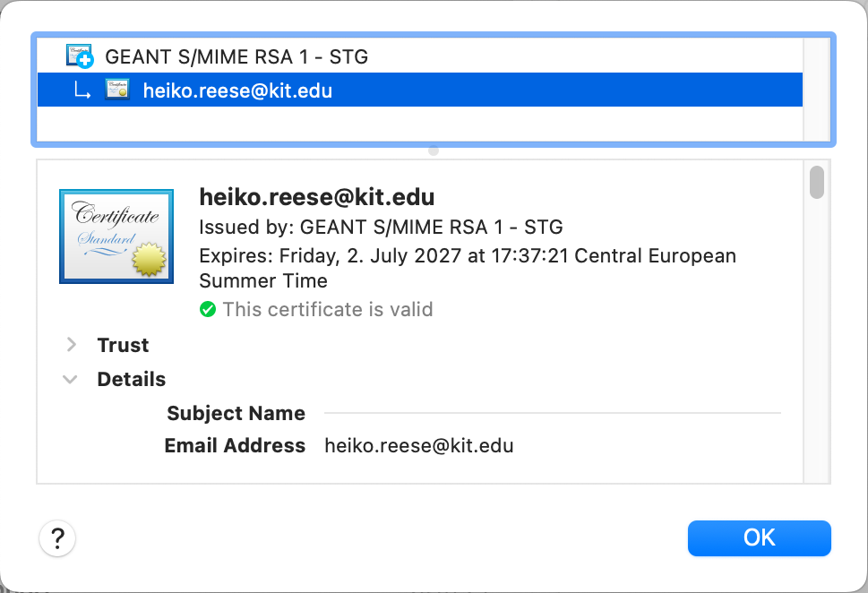Viewport: 868px width, 593px height.
Task: Click the Subject Name section header
Action: 236,413
